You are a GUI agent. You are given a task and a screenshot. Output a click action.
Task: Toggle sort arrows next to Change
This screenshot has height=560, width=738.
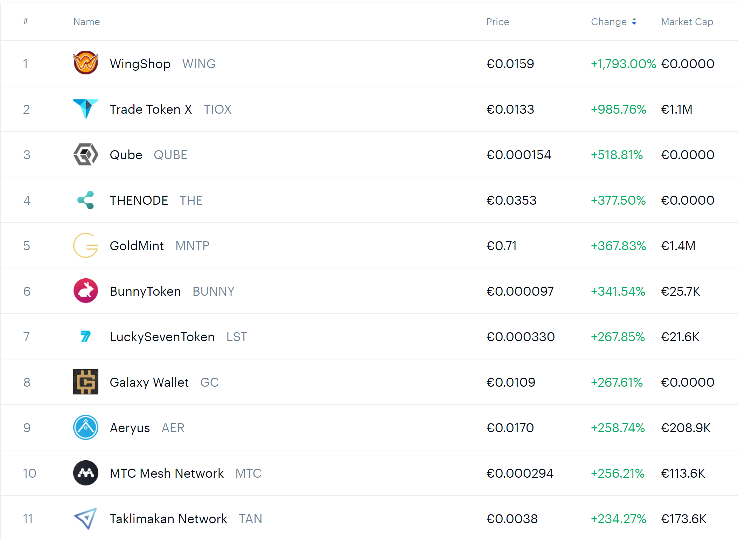point(634,22)
